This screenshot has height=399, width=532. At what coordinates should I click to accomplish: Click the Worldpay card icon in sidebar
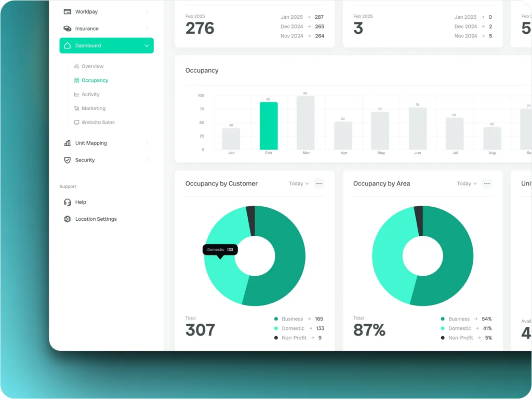(67, 11)
